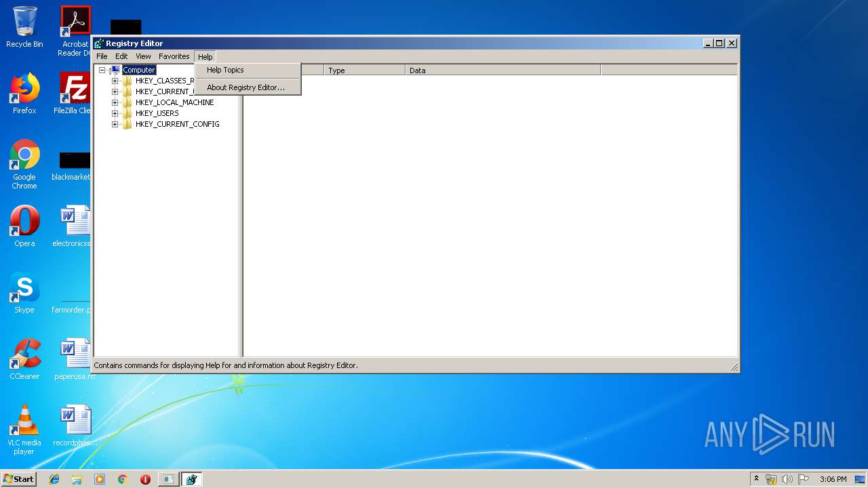Collapse the Computer tree node
This screenshot has height=488, width=868.
coord(102,70)
